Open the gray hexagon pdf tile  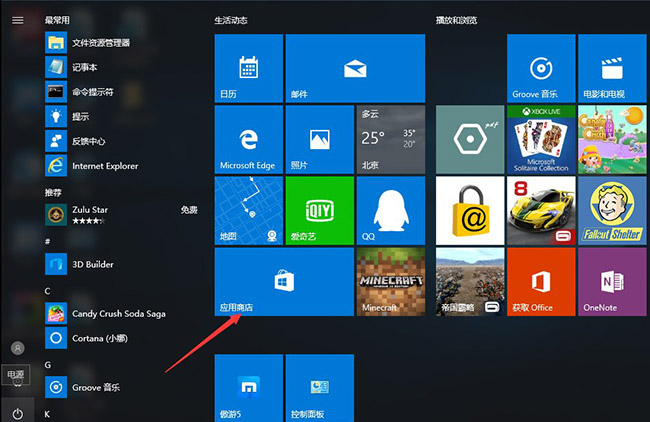pos(470,139)
